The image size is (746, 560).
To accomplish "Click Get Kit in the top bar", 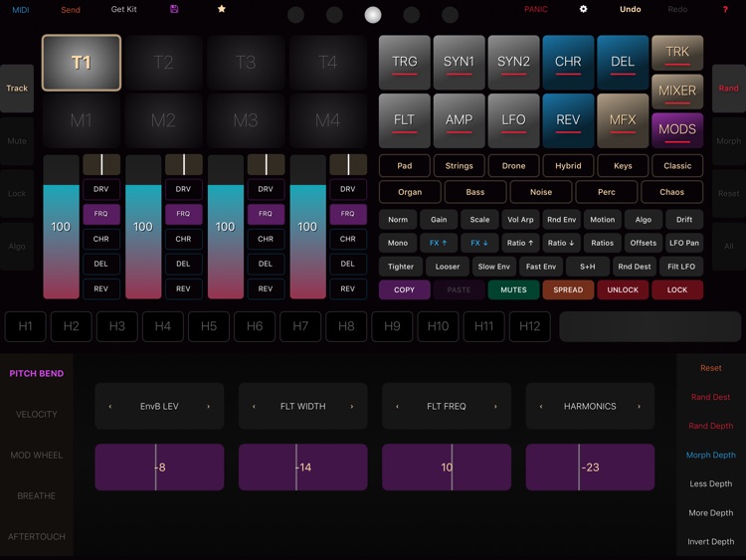I will coord(123,9).
